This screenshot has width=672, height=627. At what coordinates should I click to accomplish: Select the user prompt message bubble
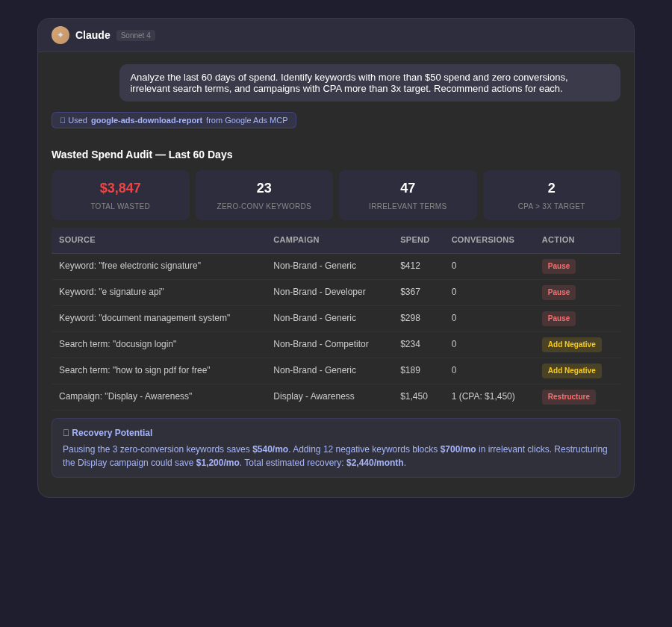click(370, 82)
